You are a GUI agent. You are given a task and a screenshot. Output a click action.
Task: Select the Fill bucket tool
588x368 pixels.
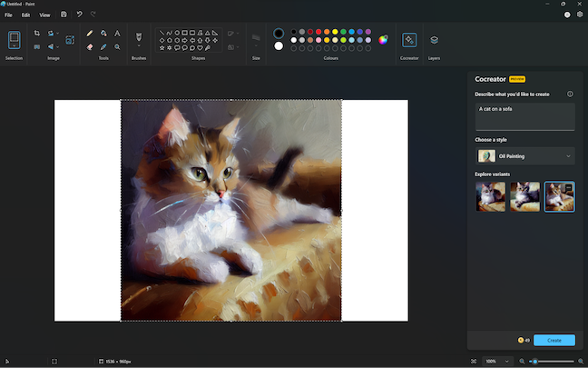(103, 34)
